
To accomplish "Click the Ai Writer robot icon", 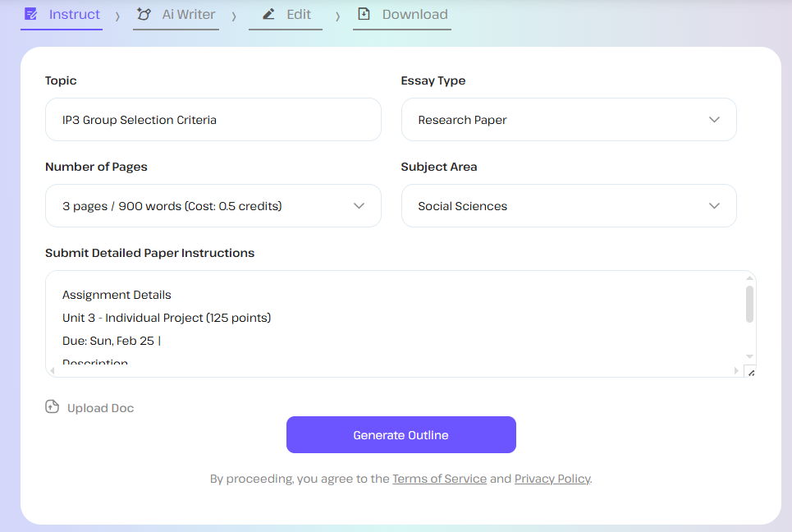I will tap(144, 15).
